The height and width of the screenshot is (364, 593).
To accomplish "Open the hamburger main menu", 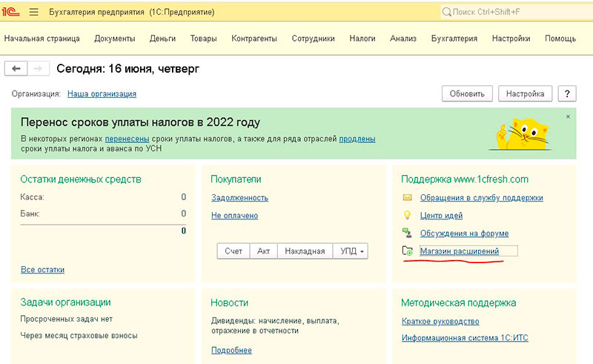I will click(x=33, y=13).
